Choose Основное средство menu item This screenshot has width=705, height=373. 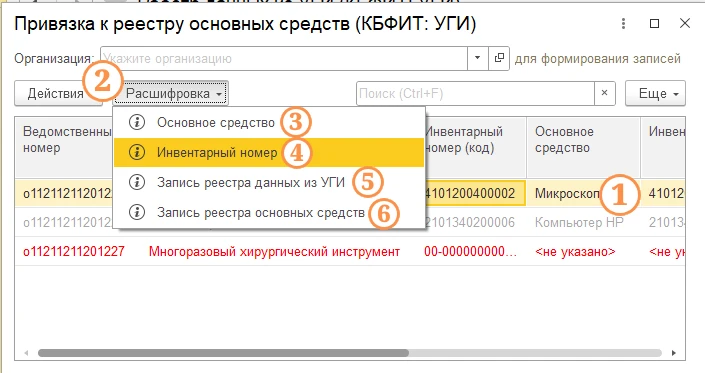(x=269, y=122)
